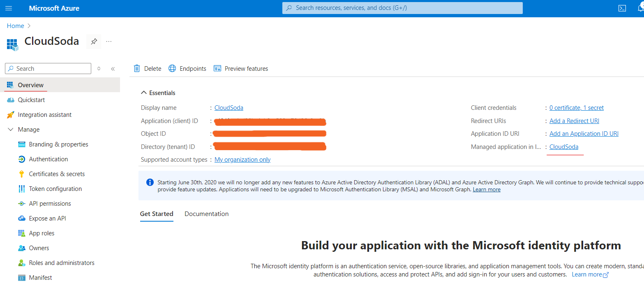
Task: Switch to the Documentation tab
Action: click(x=207, y=214)
